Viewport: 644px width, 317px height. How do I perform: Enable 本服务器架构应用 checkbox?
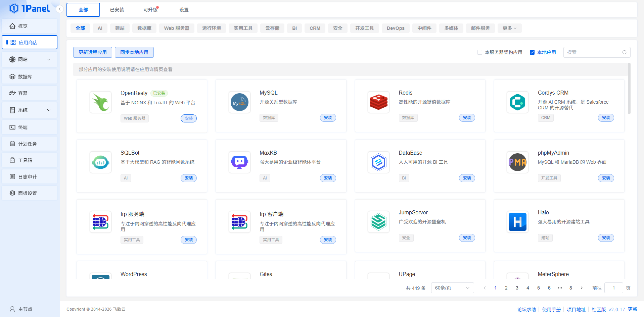point(480,52)
